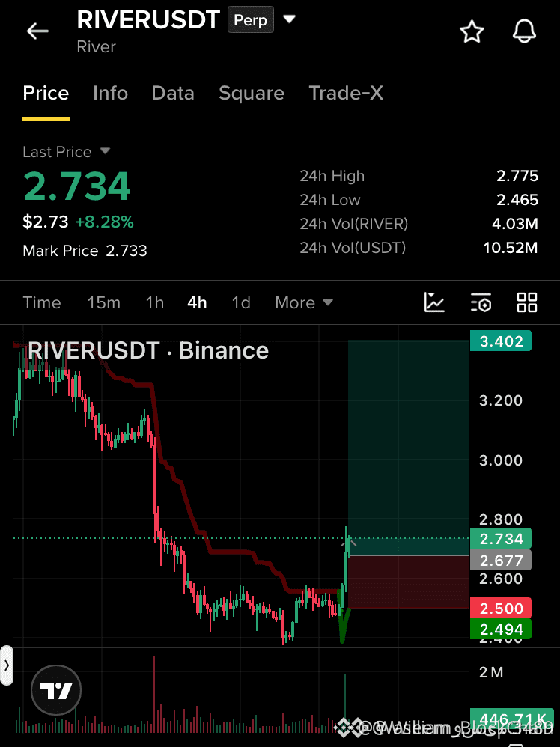This screenshot has width=560, height=747.
Task: Open the four-squares layout grid icon
Action: 527,302
